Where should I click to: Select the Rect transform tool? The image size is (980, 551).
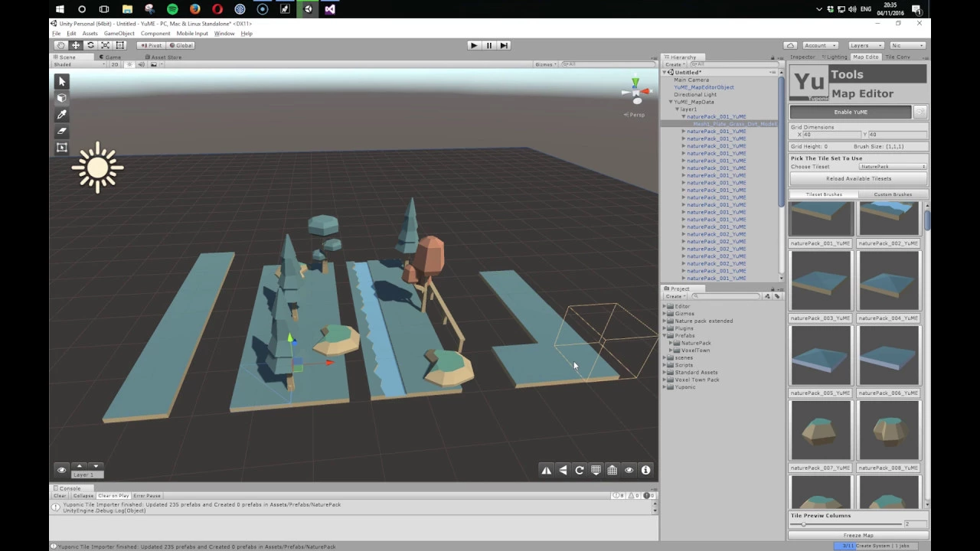[119, 45]
